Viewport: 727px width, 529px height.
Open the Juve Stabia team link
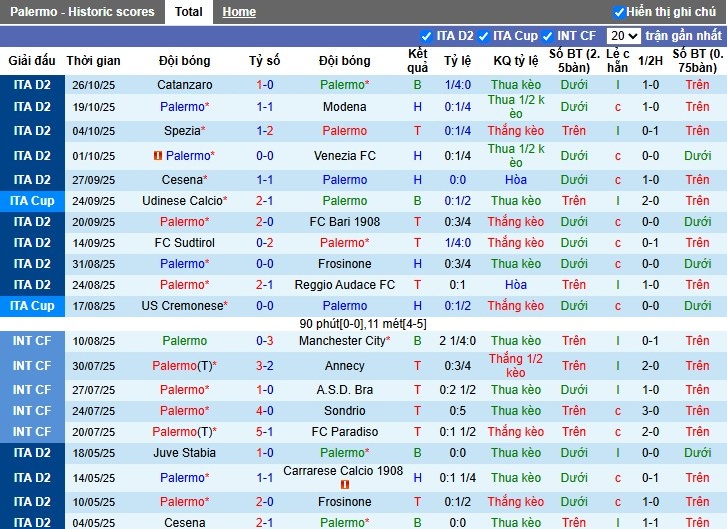point(184,453)
